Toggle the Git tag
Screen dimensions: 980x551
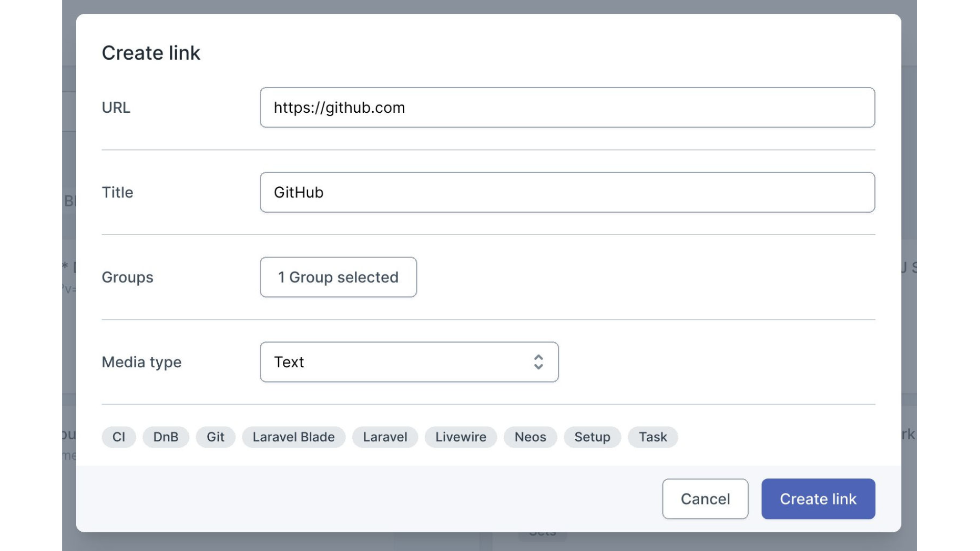pyautogui.click(x=215, y=437)
